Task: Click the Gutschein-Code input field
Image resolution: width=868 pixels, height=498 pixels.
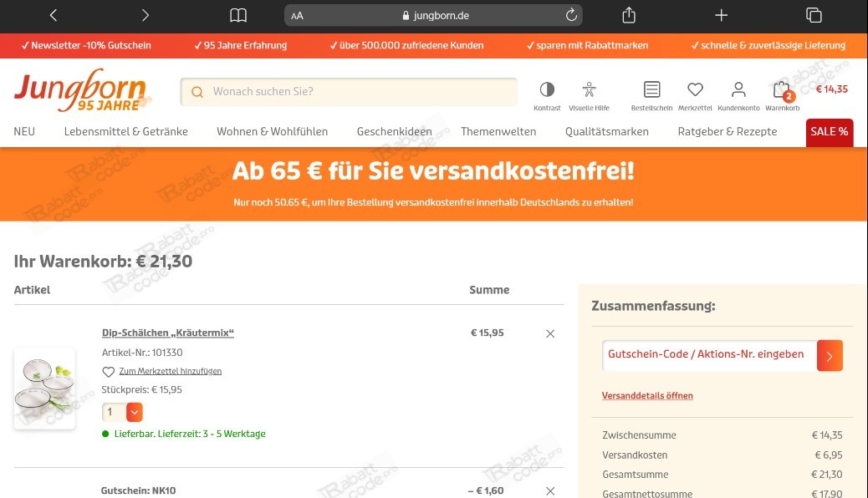Action: pyautogui.click(x=707, y=354)
